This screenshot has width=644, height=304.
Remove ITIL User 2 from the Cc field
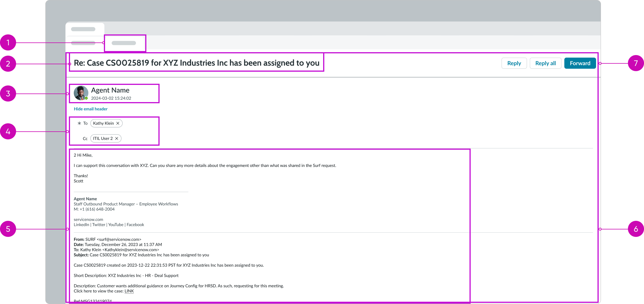pyautogui.click(x=117, y=138)
